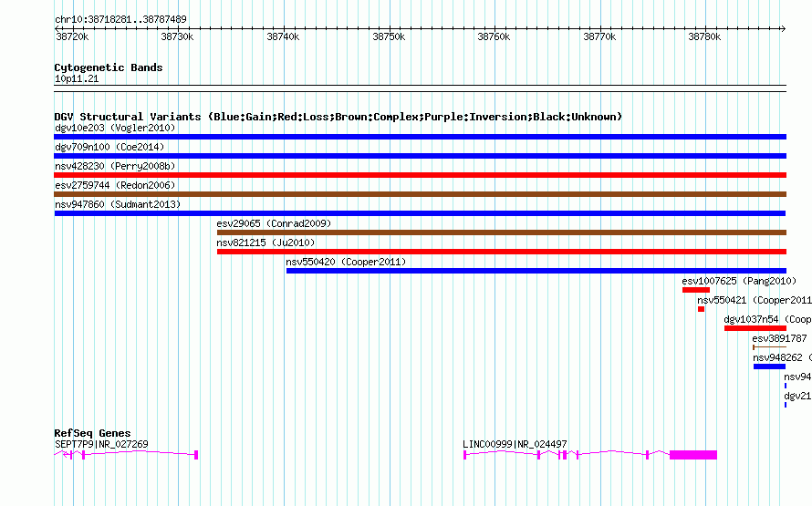Click the Cytogenetic Bands track title
812x506 pixels.
click(109, 67)
